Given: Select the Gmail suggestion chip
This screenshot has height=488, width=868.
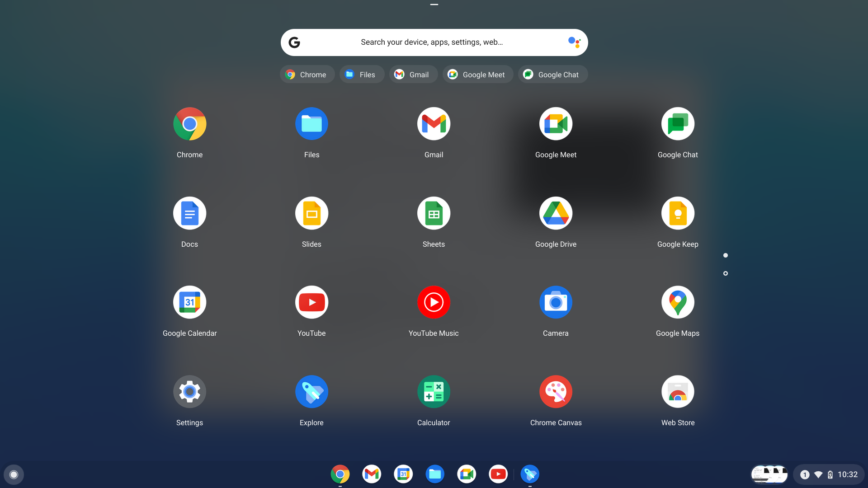Looking at the screenshot, I should coord(413,75).
